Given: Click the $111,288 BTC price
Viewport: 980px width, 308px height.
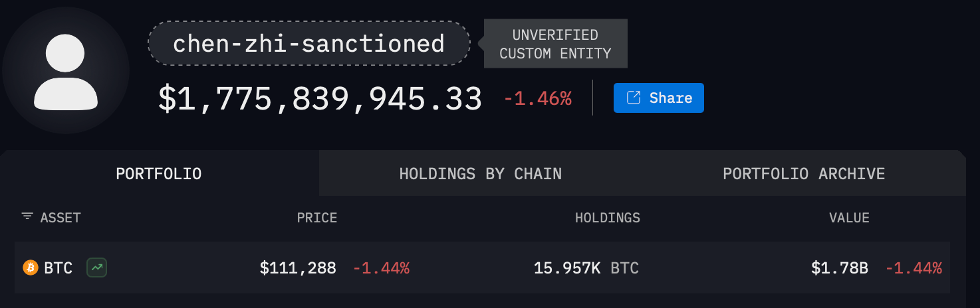Looking at the screenshot, I should 298,268.
